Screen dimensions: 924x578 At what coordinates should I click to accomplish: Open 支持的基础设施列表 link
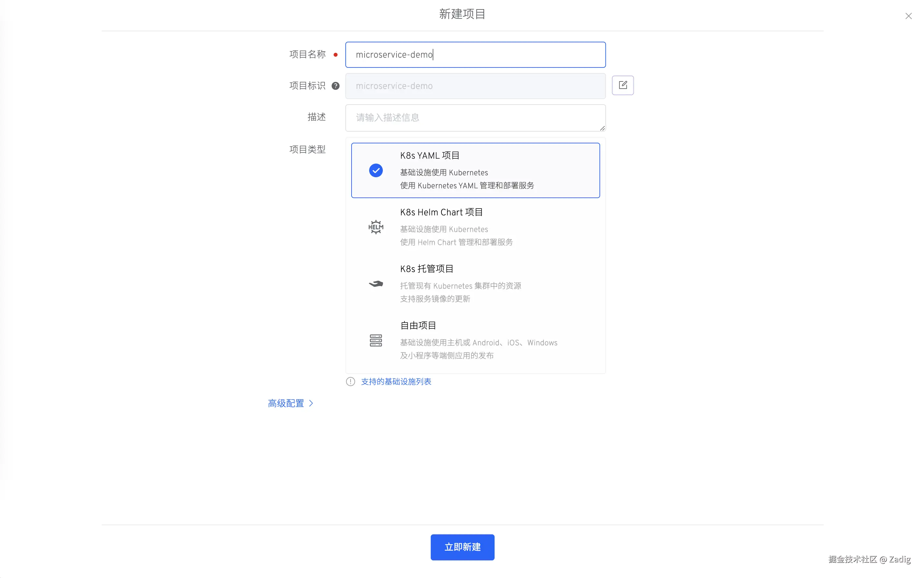pos(396,382)
